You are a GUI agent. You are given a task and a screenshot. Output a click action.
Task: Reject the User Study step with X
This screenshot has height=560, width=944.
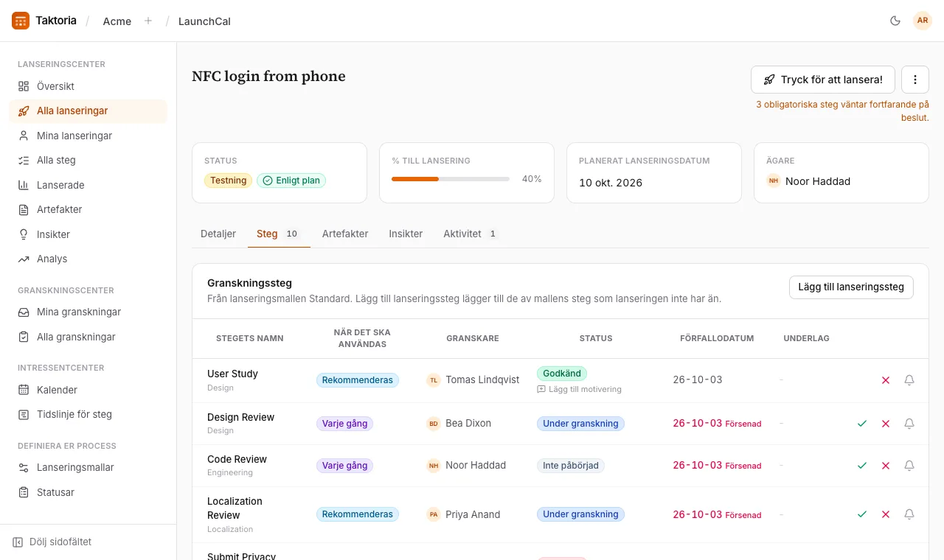886,380
